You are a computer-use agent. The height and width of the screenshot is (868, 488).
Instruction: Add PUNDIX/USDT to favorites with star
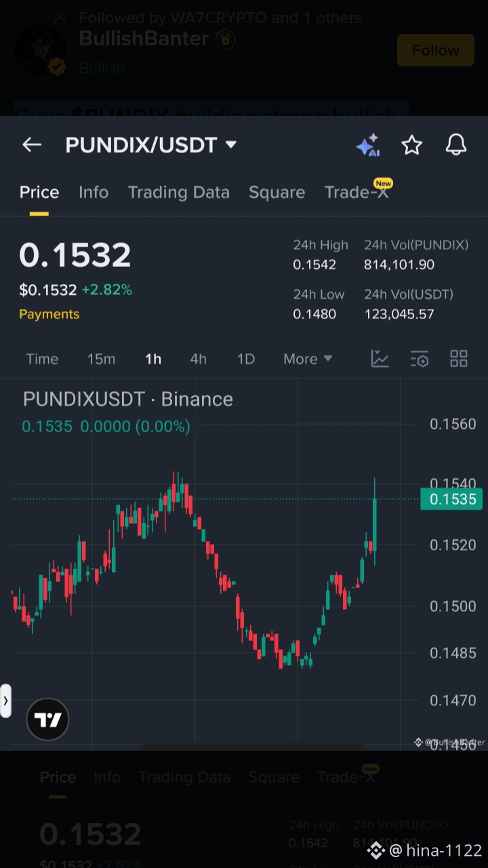pyautogui.click(x=412, y=145)
